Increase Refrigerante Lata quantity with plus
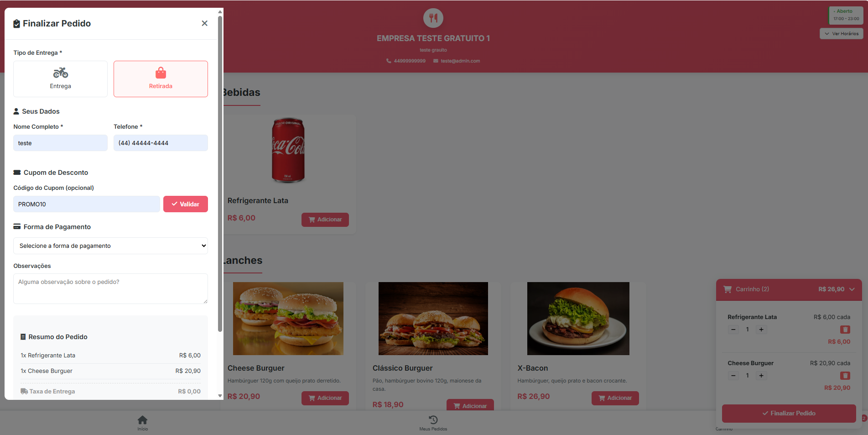This screenshot has height=435, width=868. coord(761,330)
